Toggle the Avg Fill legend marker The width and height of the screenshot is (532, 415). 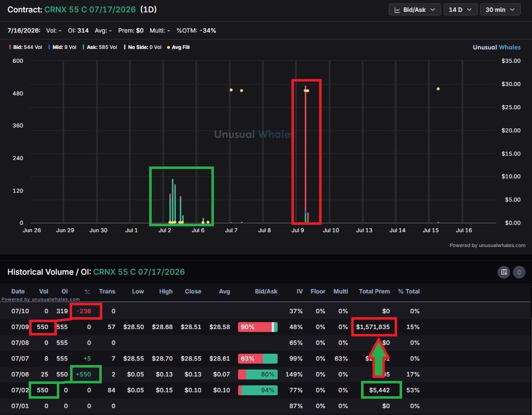[178, 47]
